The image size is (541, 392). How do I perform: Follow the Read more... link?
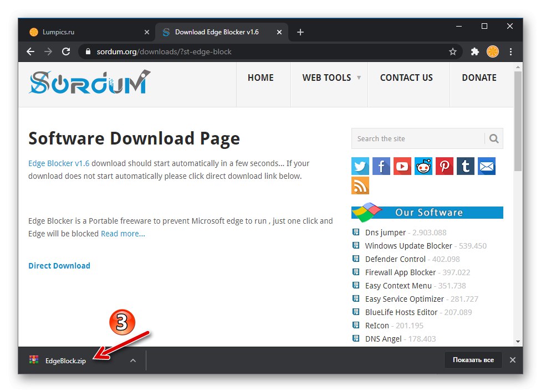click(x=123, y=234)
